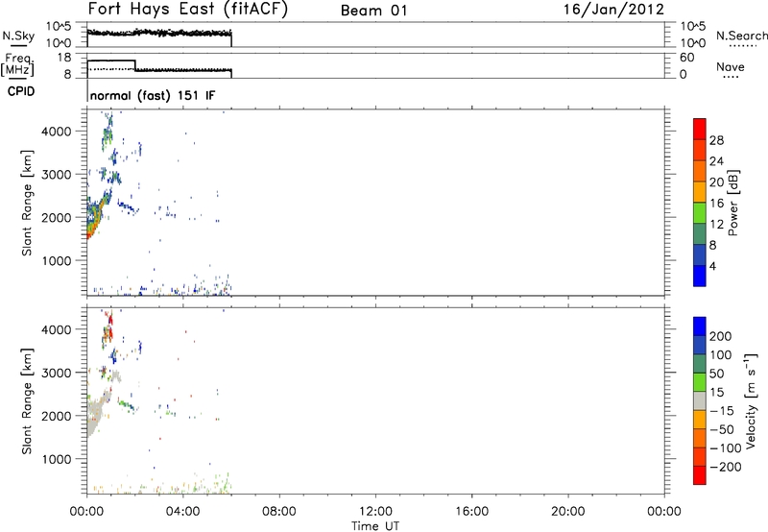768x532 pixels.
Task: Click the 'N.Search' legend label
Action: (x=741, y=36)
